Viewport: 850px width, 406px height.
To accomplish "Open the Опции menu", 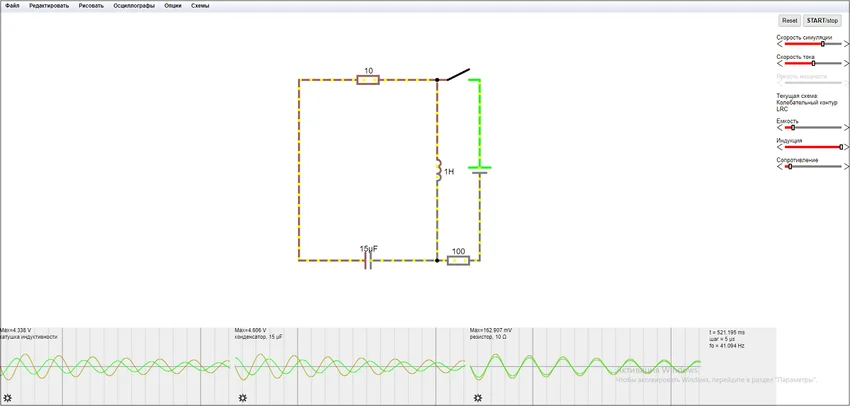I will (173, 6).
